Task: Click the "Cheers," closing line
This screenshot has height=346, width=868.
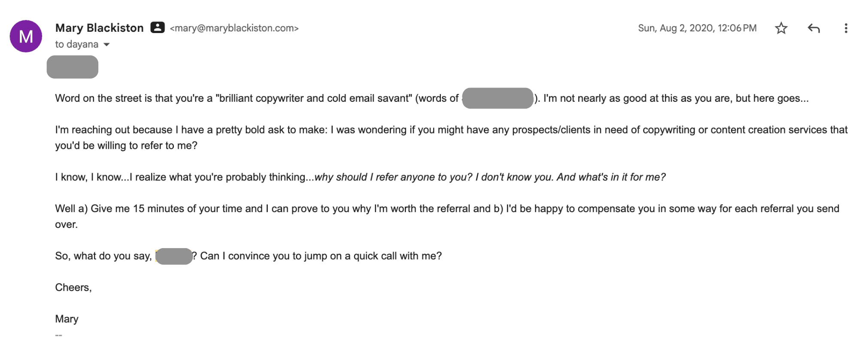Action: pyautogui.click(x=73, y=288)
